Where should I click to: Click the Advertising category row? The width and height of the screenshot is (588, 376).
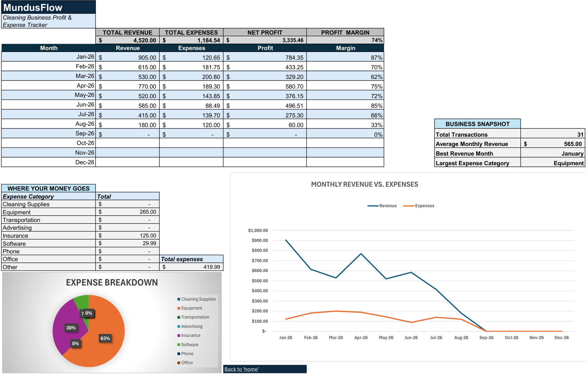click(x=48, y=227)
